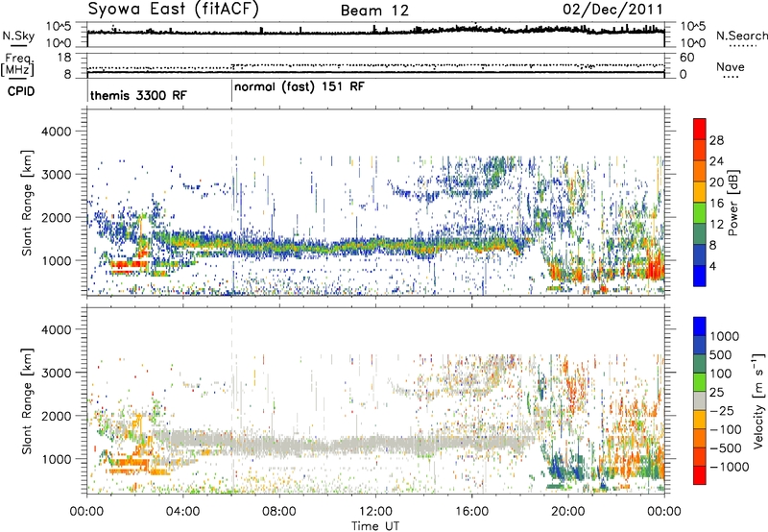Pick the bright blue bottom segment of the Power color bar

700,276
